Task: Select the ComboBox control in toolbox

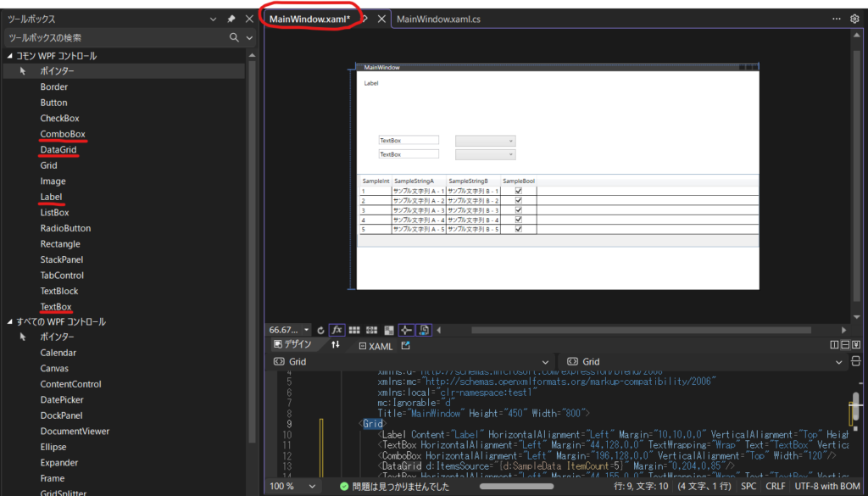Action: coord(63,134)
